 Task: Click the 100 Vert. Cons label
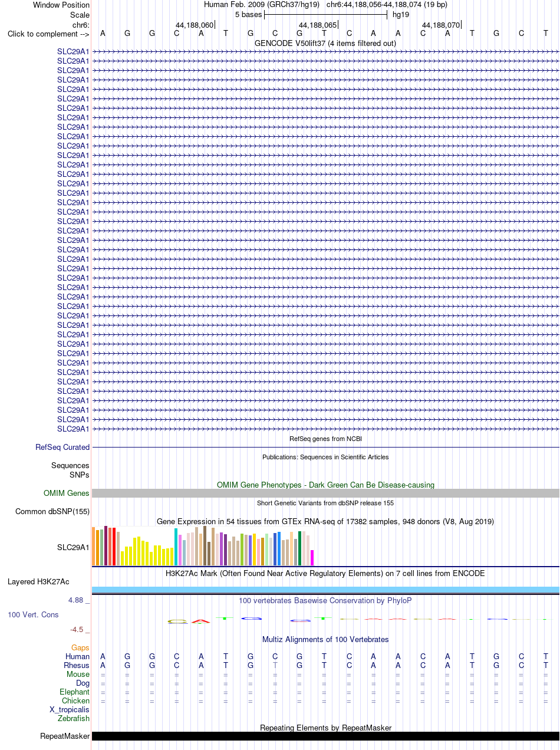click(33, 614)
